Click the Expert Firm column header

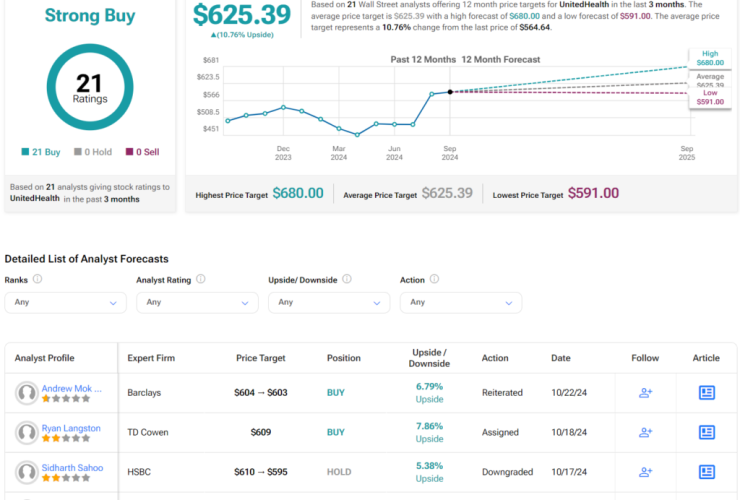pos(151,358)
